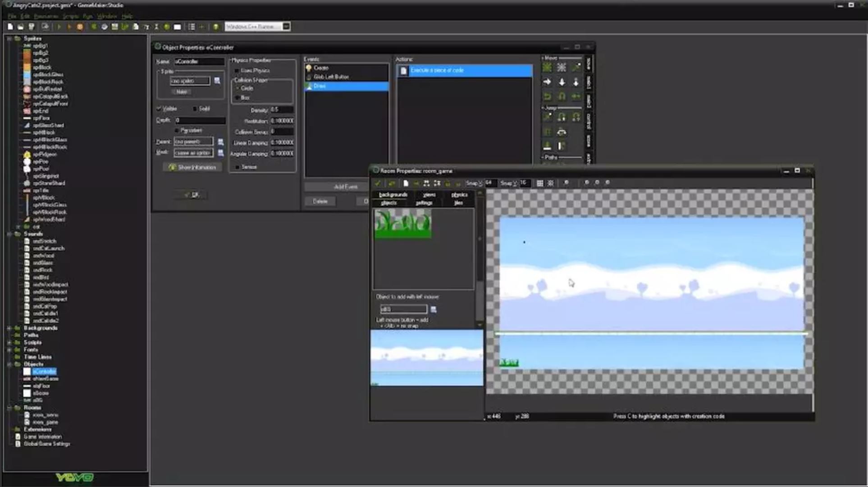Enable the Solid checkbox
Viewport: 868px width, 487px height.
point(195,109)
